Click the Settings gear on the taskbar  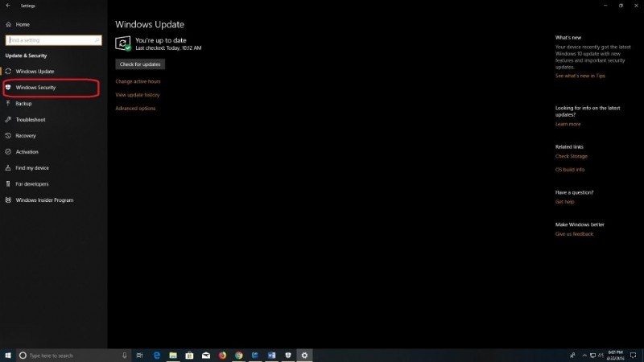tap(304, 356)
